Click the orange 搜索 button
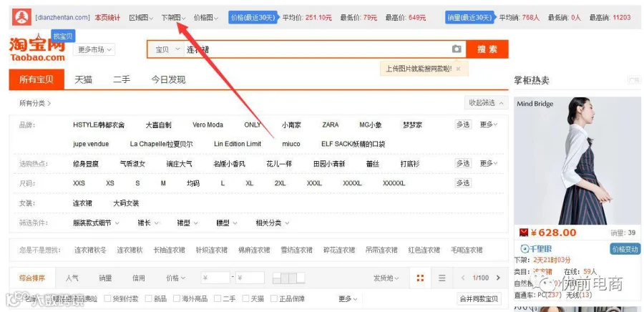 487,49
